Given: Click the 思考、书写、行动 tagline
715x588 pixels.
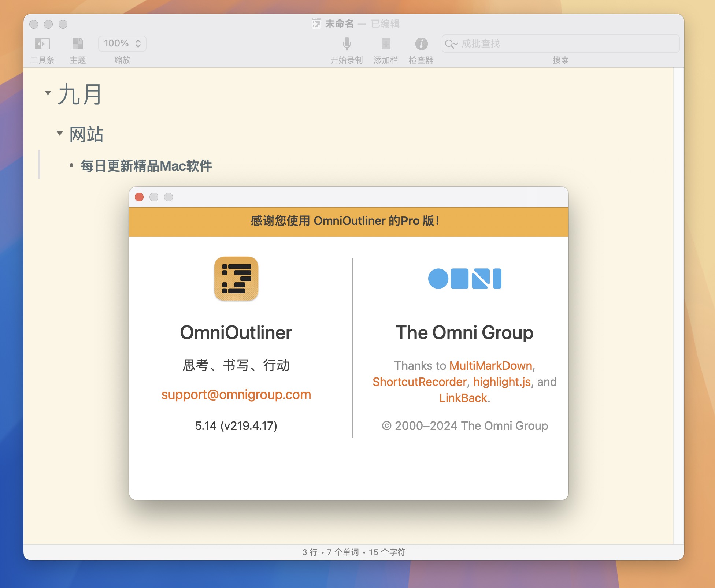Looking at the screenshot, I should [236, 365].
